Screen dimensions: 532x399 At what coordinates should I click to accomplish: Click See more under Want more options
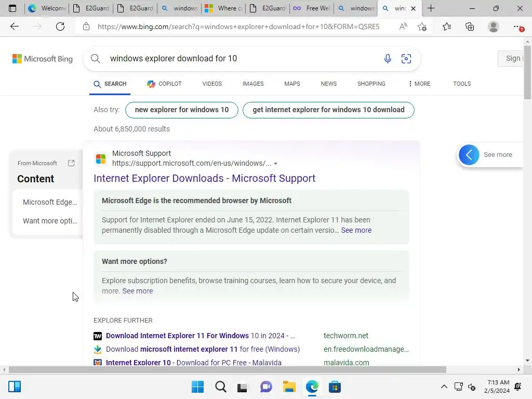138,291
